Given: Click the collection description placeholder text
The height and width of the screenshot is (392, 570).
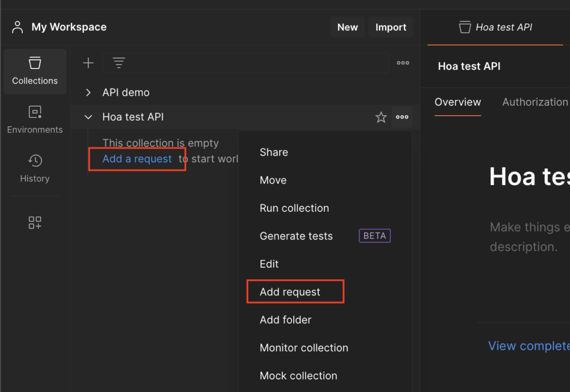Looking at the screenshot, I should [x=530, y=237].
